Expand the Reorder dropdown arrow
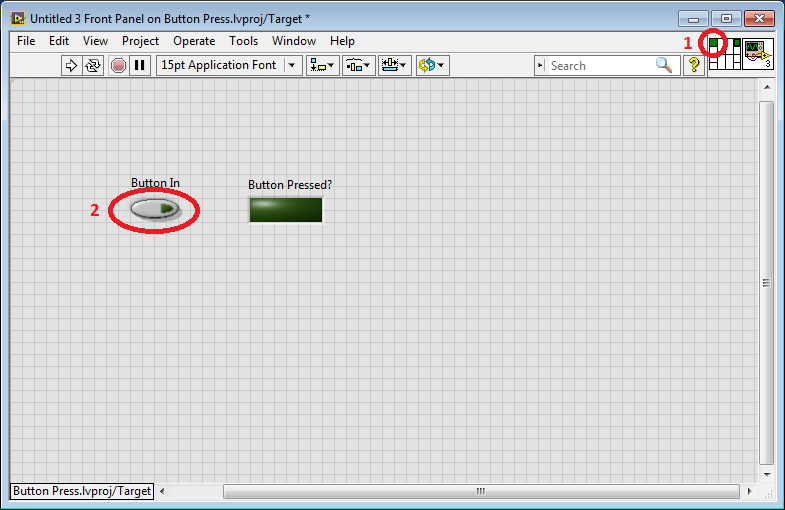The image size is (785, 510). pyautogui.click(x=441, y=66)
